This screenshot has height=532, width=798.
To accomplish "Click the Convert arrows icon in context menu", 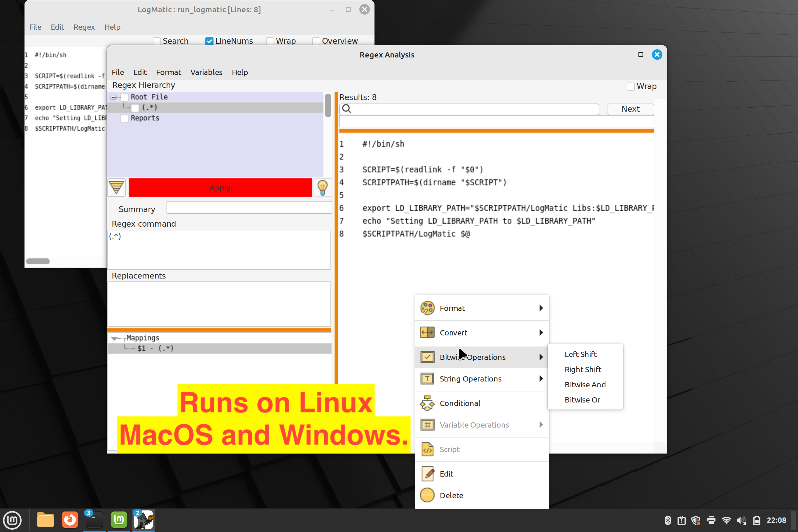I will click(427, 332).
